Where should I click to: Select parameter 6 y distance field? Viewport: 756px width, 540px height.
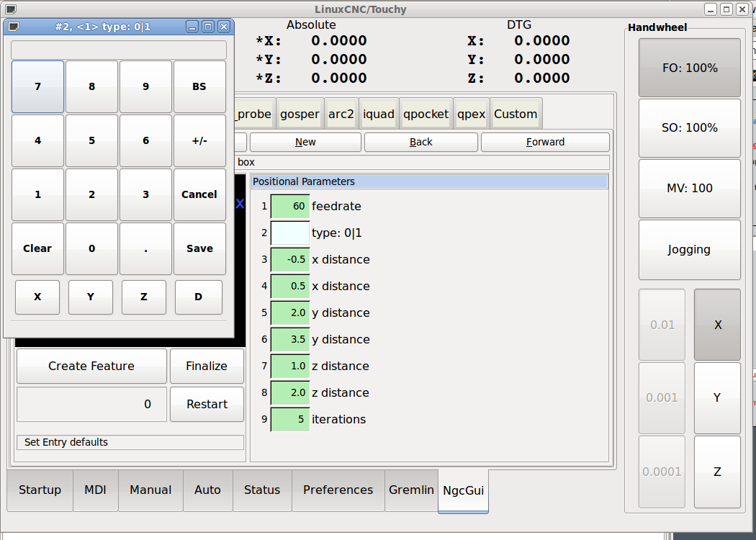289,340
